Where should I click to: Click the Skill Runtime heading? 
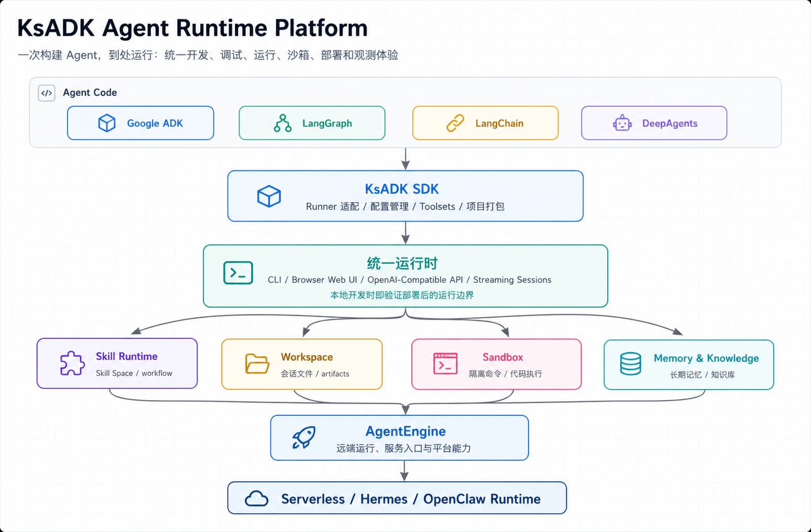(127, 356)
